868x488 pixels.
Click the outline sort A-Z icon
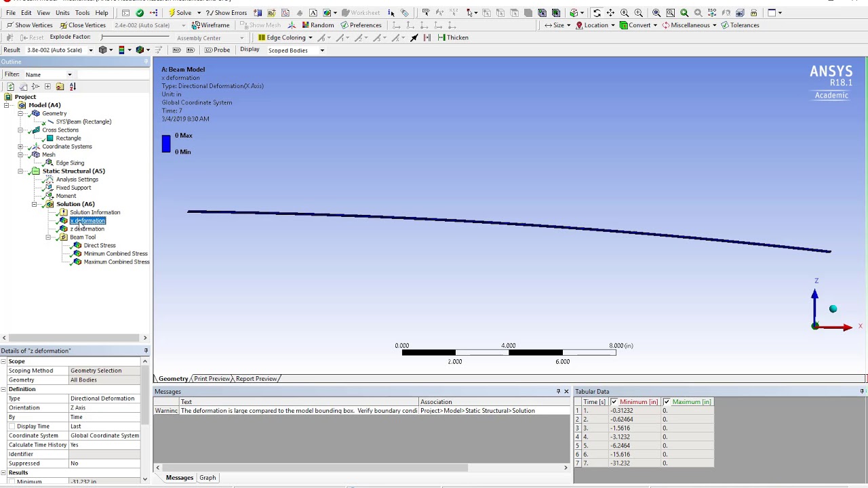coord(73,87)
